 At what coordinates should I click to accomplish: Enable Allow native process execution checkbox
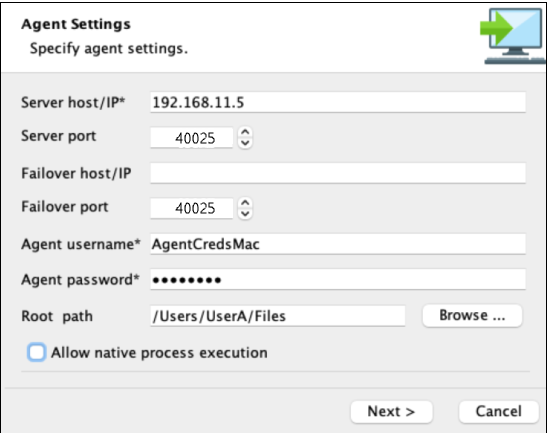(37, 352)
